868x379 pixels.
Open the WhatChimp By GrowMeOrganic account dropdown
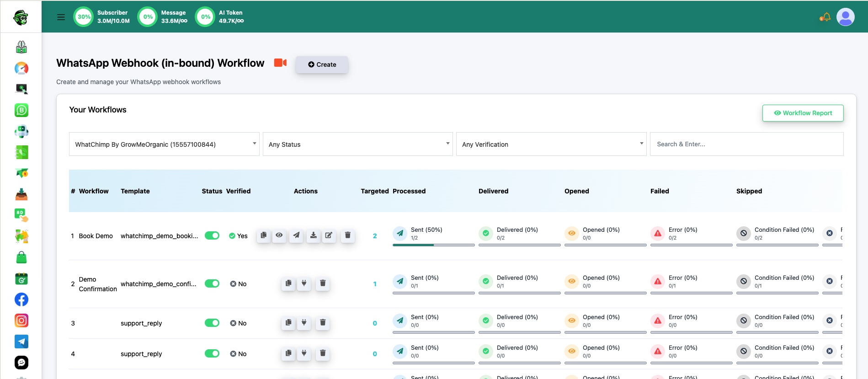click(x=164, y=144)
